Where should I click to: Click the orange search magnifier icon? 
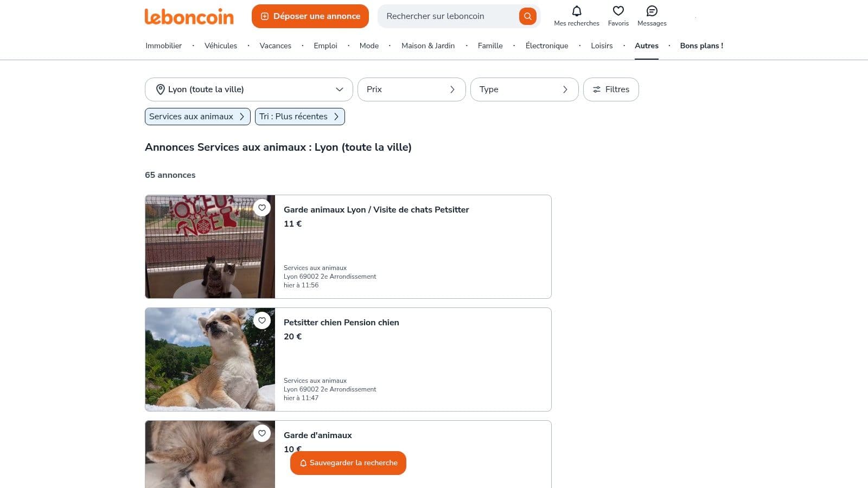[527, 16]
